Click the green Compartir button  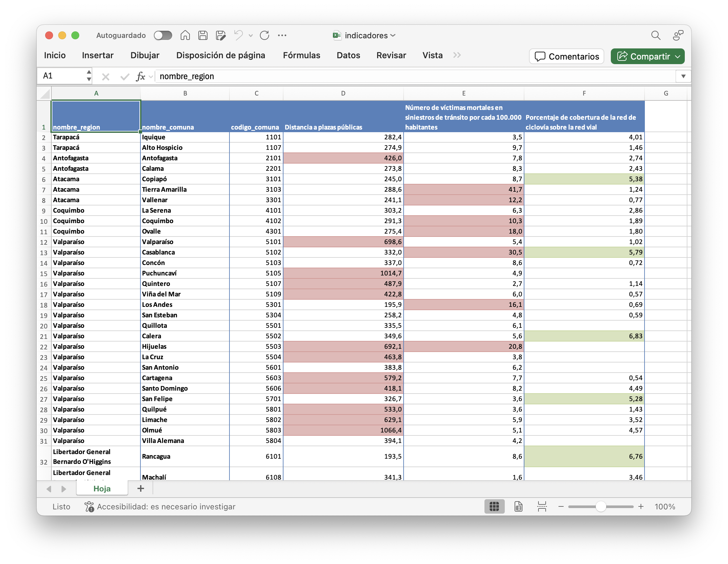pos(644,56)
